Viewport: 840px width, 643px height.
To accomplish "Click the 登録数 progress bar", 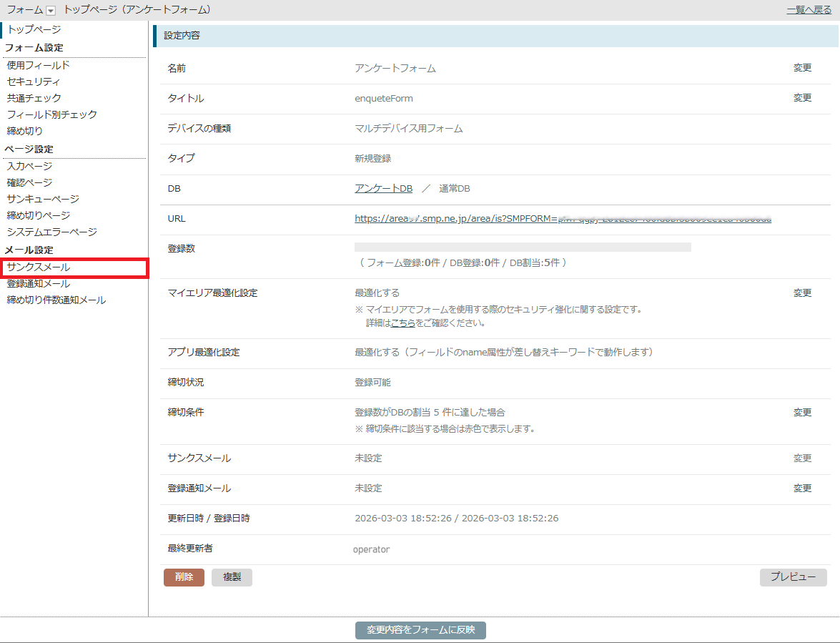I will (523, 247).
